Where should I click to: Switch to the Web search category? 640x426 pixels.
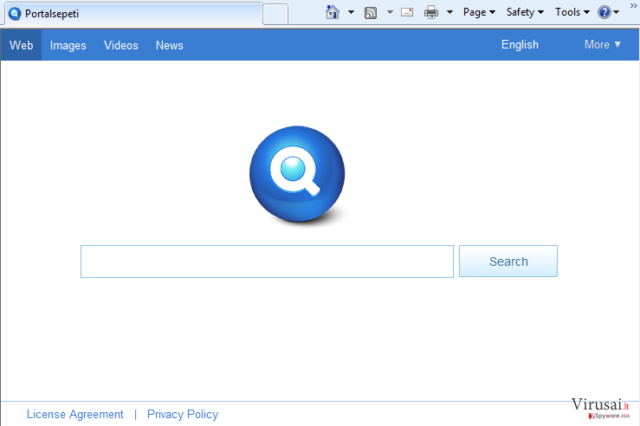click(21, 45)
